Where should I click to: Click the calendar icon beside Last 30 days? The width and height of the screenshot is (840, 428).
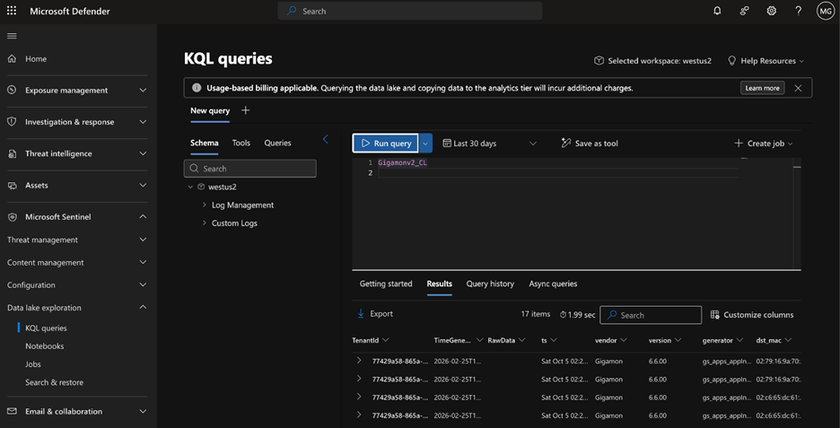(x=447, y=143)
